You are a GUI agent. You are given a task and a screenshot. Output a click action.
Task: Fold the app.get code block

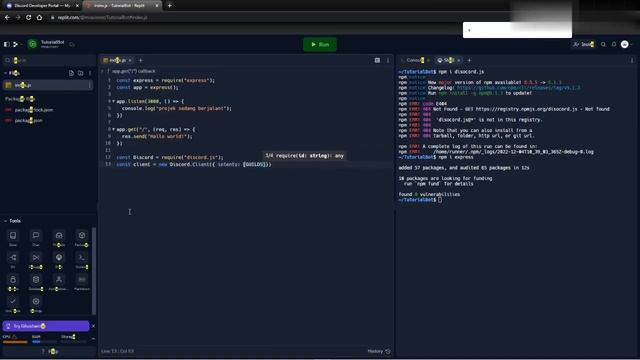pos(113,129)
